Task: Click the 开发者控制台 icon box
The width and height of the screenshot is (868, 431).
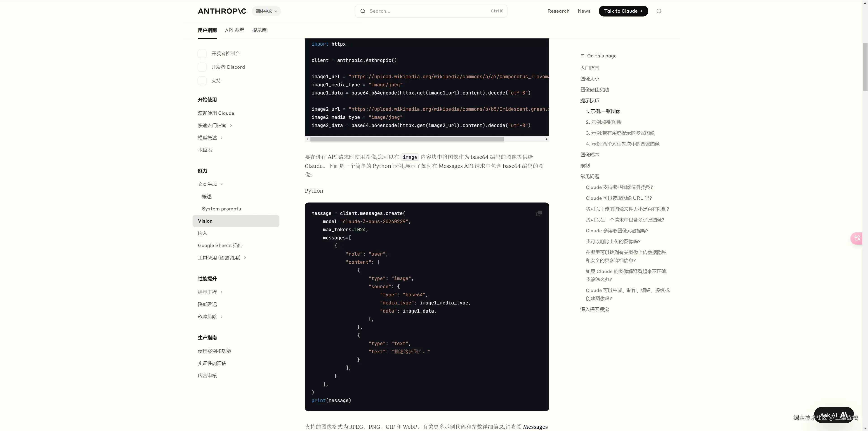Action: click(x=202, y=54)
